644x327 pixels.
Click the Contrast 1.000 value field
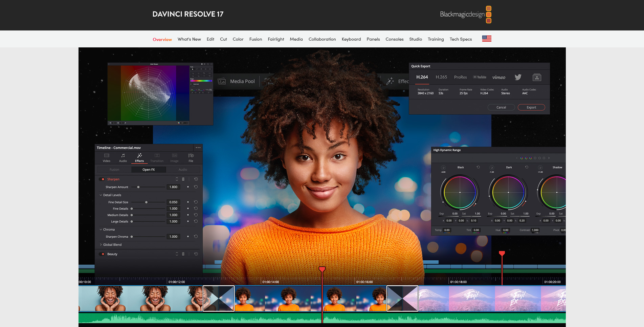pyautogui.click(x=535, y=230)
